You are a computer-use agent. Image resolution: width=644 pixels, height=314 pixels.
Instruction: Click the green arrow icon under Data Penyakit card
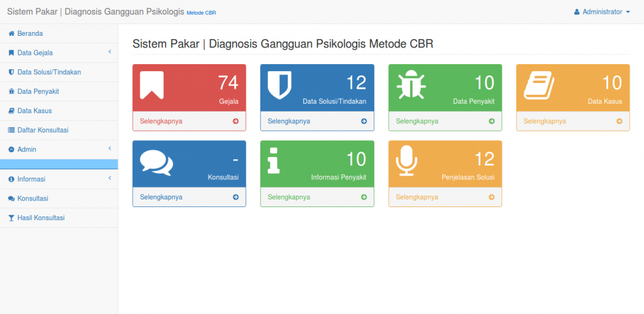tap(492, 121)
